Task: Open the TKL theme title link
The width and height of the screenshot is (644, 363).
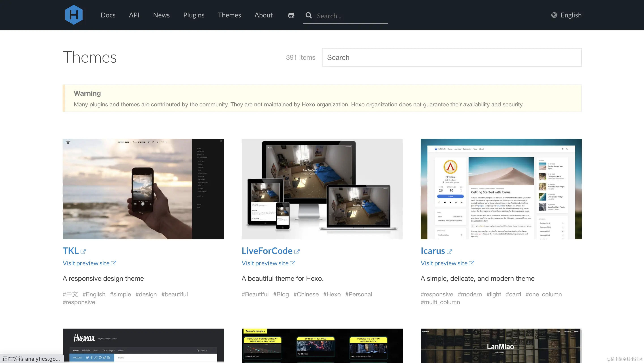Action: point(71,251)
